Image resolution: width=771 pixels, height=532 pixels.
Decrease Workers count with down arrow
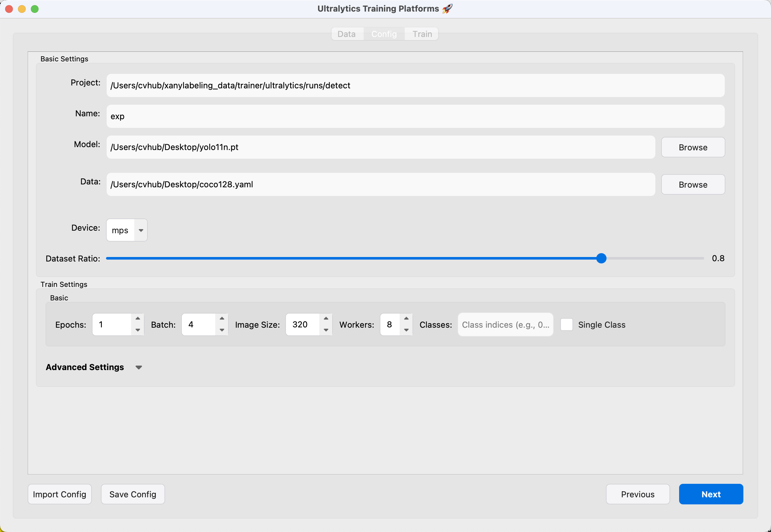406,330
